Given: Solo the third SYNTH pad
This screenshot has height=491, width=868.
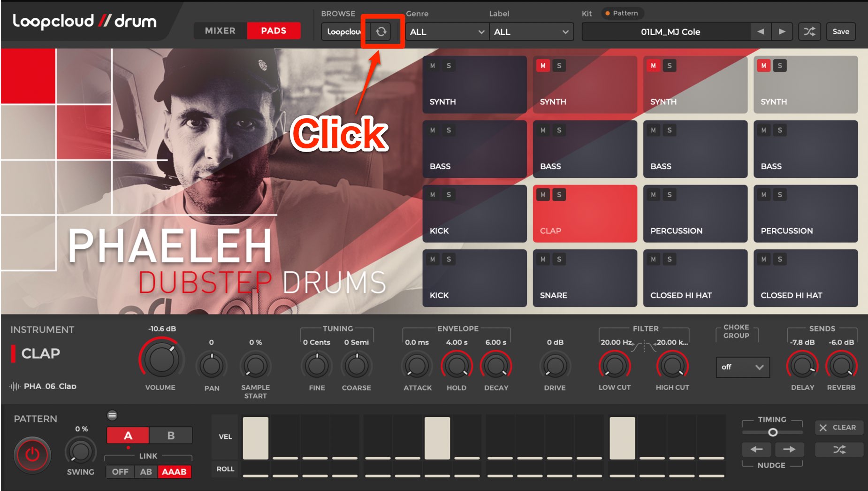Looking at the screenshot, I should [670, 66].
